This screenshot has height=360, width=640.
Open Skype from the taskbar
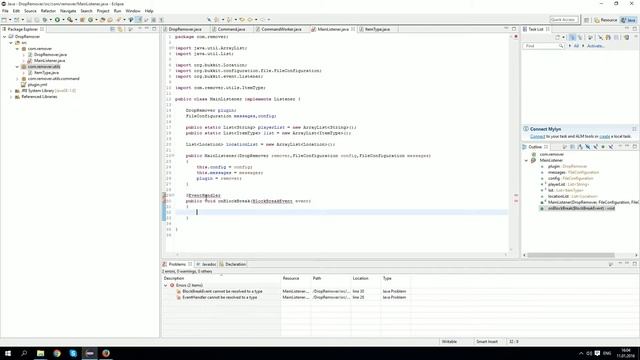tap(73, 353)
